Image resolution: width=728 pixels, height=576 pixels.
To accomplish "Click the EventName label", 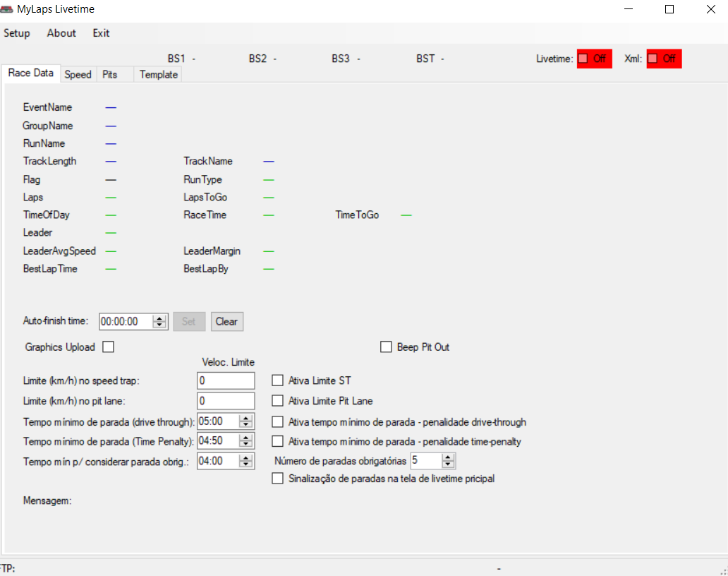I will [x=47, y=107].
